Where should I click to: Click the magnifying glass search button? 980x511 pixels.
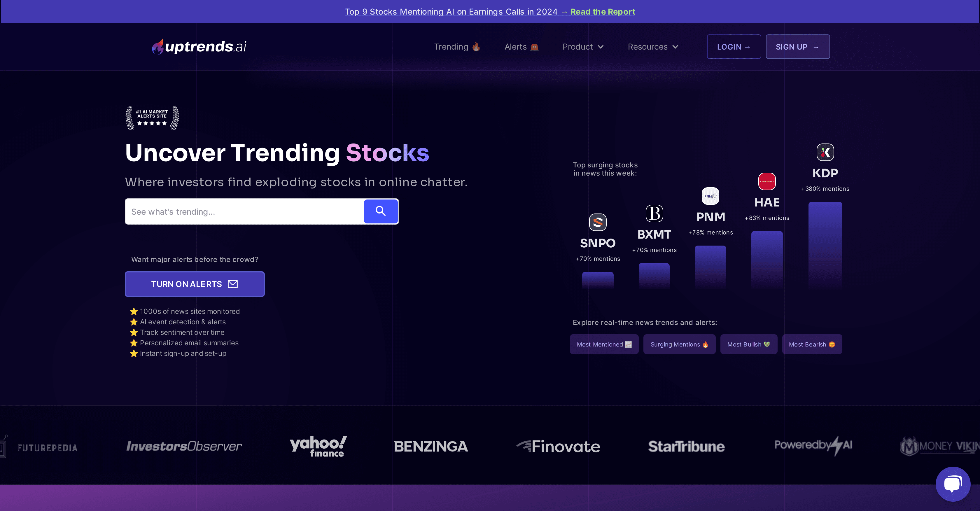click(380, 211)
